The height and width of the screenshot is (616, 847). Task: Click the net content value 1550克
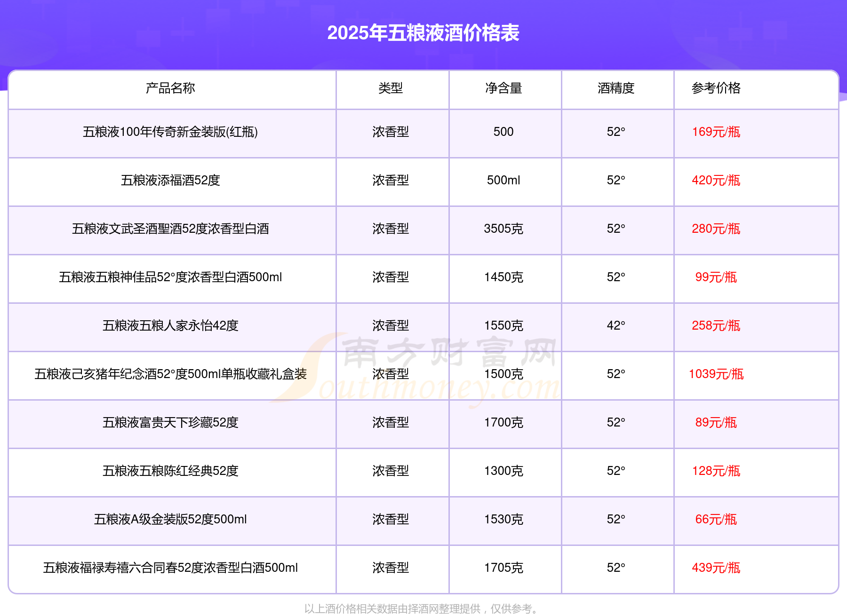(503, 325)
